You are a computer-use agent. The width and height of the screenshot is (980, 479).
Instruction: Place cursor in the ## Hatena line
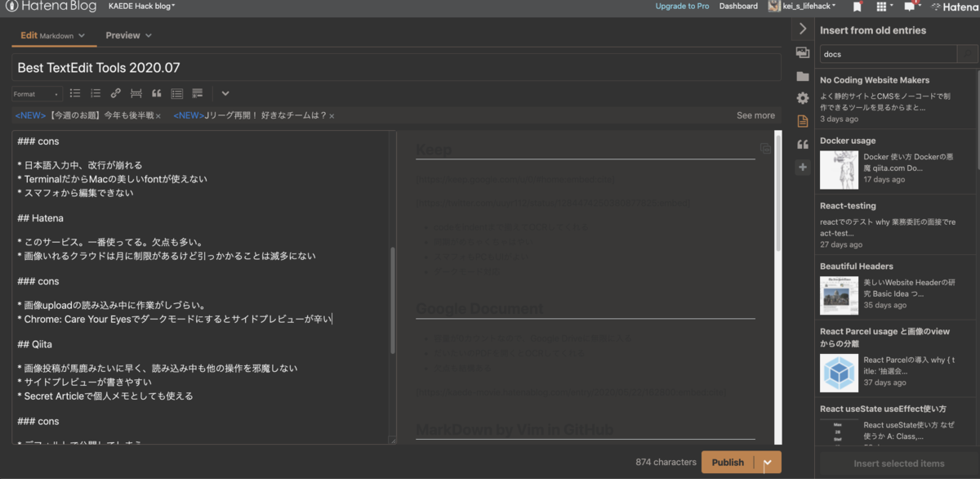(x=40, y=218)
